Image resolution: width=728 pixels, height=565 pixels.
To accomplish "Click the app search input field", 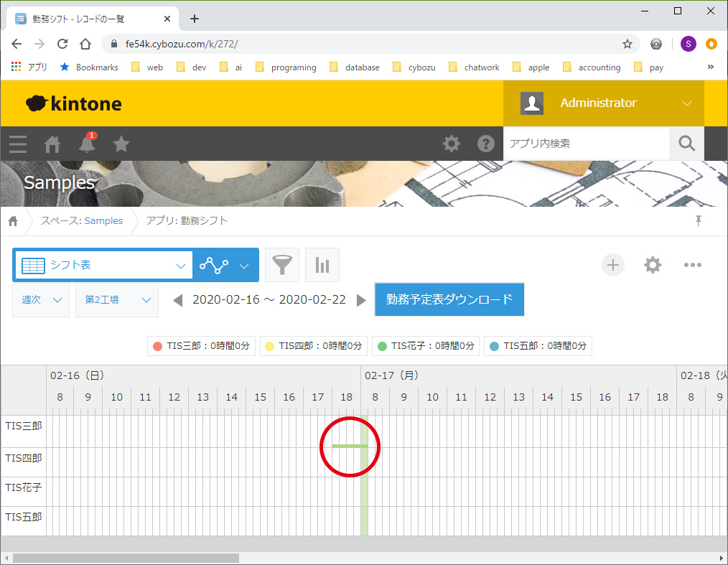I will click(587, 144).
